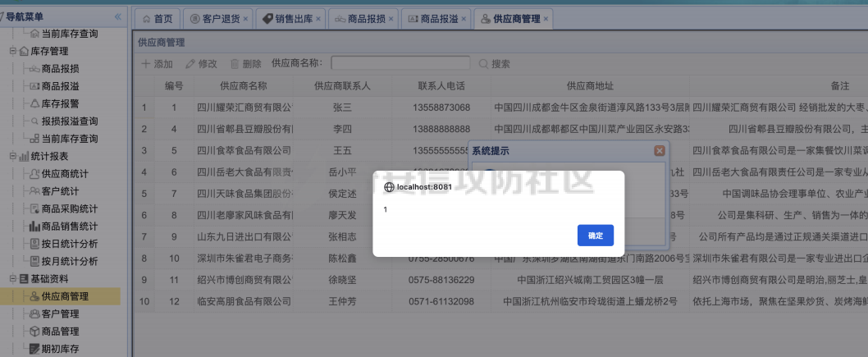Sort by the 供应商联系人 column header

point(343,86)
